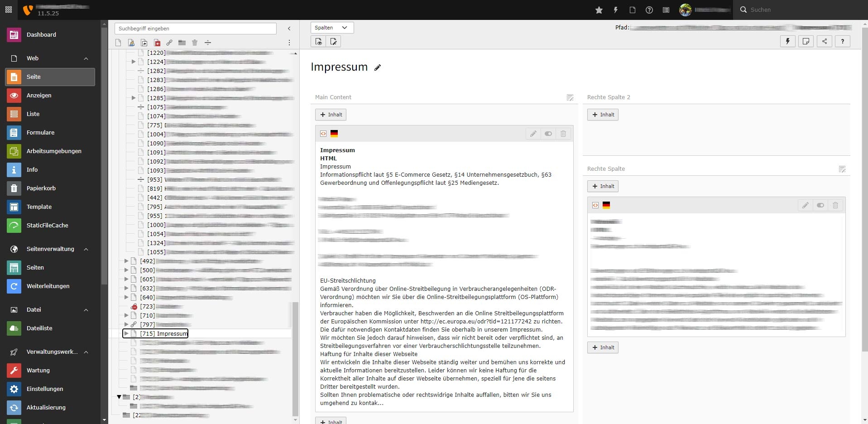Open the Seiten module under Seitenverwaltung
The width and height of the screenshot is (868, 424).
coord(50,268)
